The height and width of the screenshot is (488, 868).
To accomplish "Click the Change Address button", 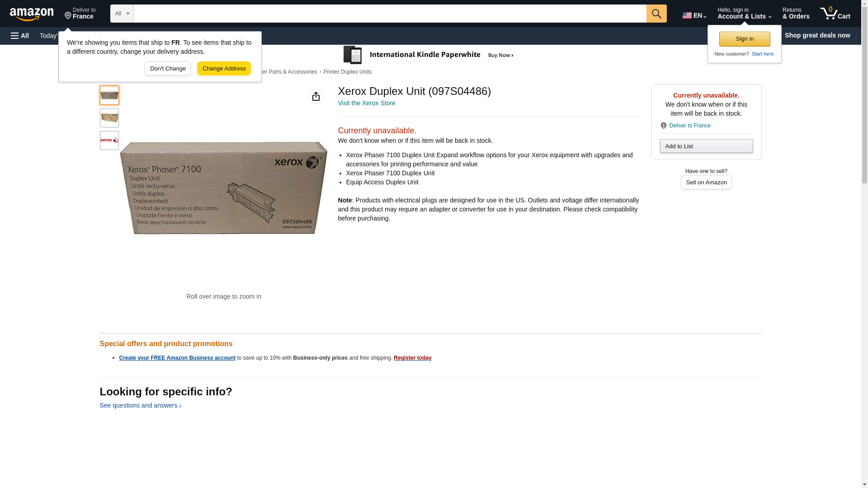I will coord(224,69).
